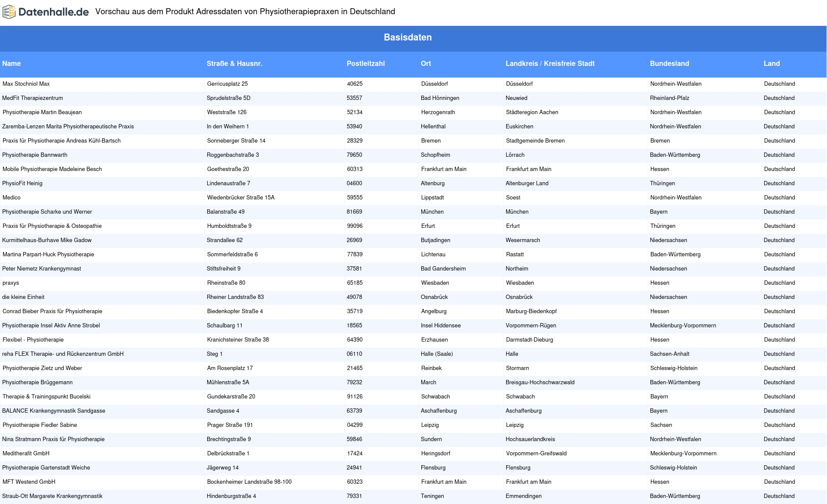Viewport: 827px width, 504px height.
Task: Click the Basisdaten section header
Action: click(407, 37)
